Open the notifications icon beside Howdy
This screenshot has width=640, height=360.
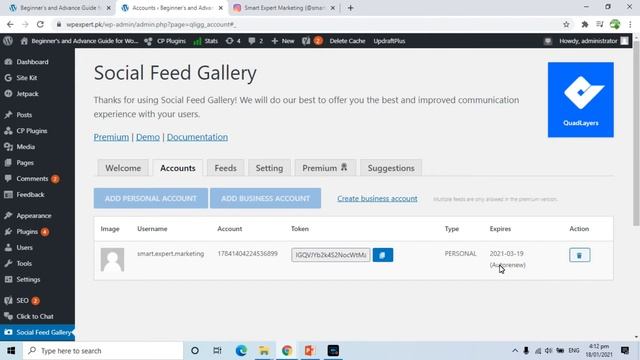[x=548, y=41]
